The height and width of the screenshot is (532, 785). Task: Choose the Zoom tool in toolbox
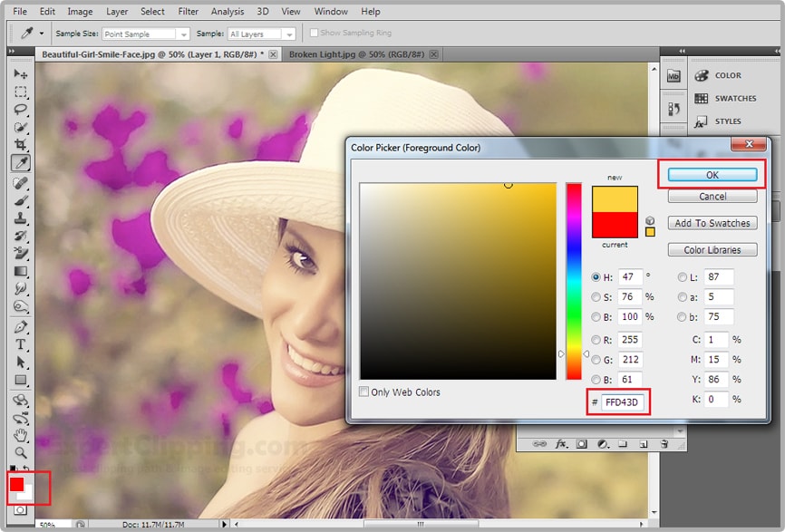20,452
